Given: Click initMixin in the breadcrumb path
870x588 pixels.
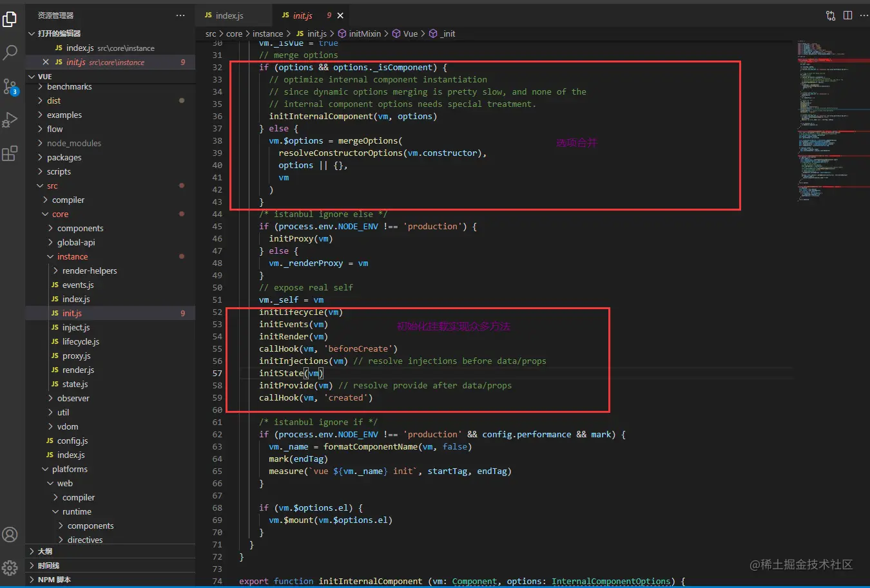Looking at the screenshot, I should (364, 33).
